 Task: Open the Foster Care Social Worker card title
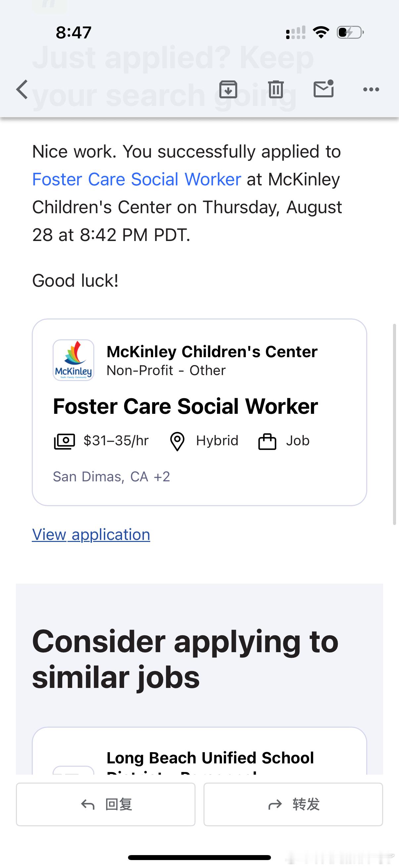[x=186, y=406]
